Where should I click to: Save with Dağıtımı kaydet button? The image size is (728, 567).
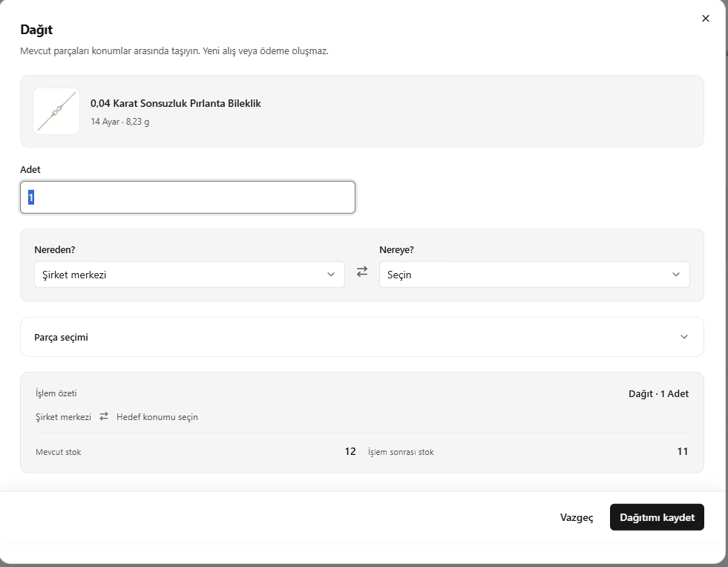(x=657, y=517)
